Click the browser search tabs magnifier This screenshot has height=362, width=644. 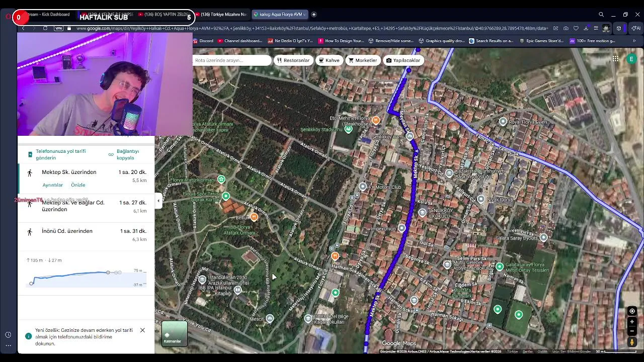click(601, 15)
